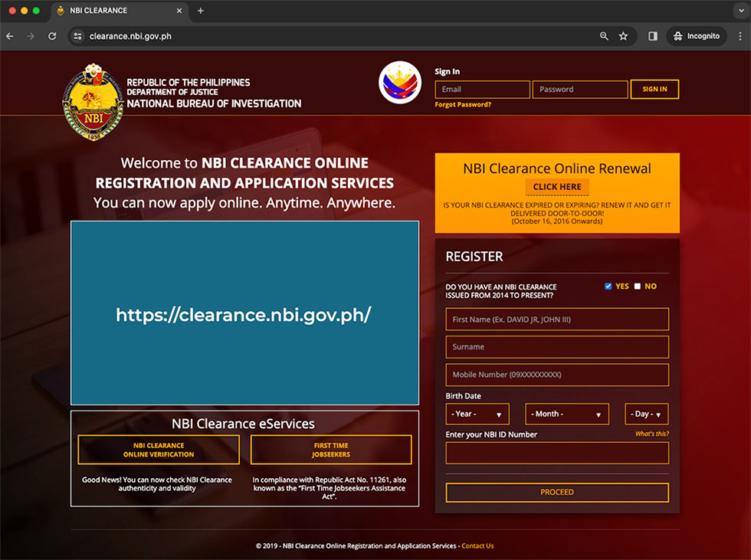Reload the NBI Clearance page
751x560 pixels.
[x=52, y=36]
